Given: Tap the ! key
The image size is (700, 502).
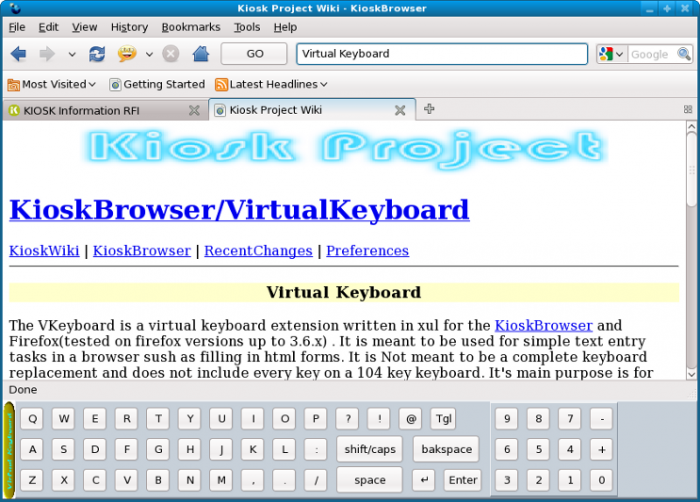Looking at the screenshot, I should click(x=379, y=419).
